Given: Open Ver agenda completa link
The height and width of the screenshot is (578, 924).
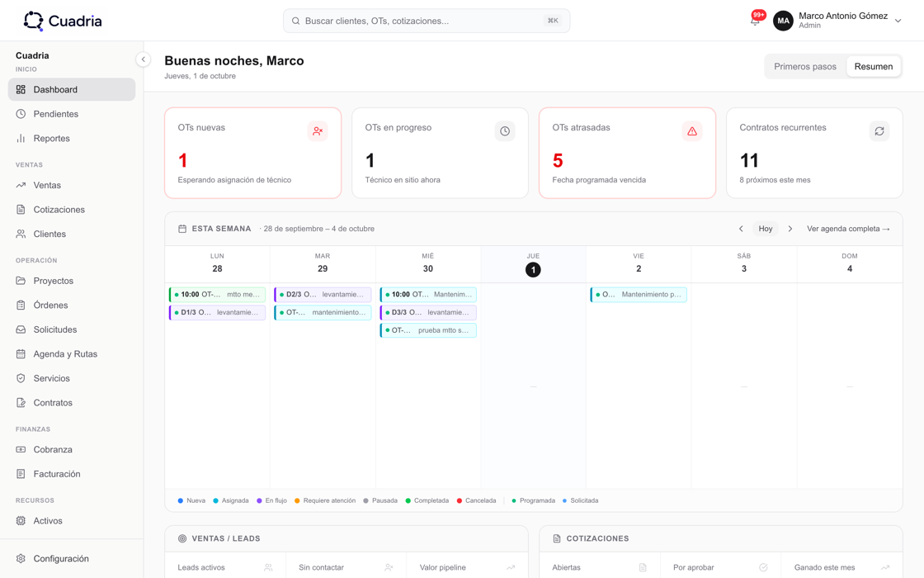Looking at the screenshot, I should click(848, 229).
